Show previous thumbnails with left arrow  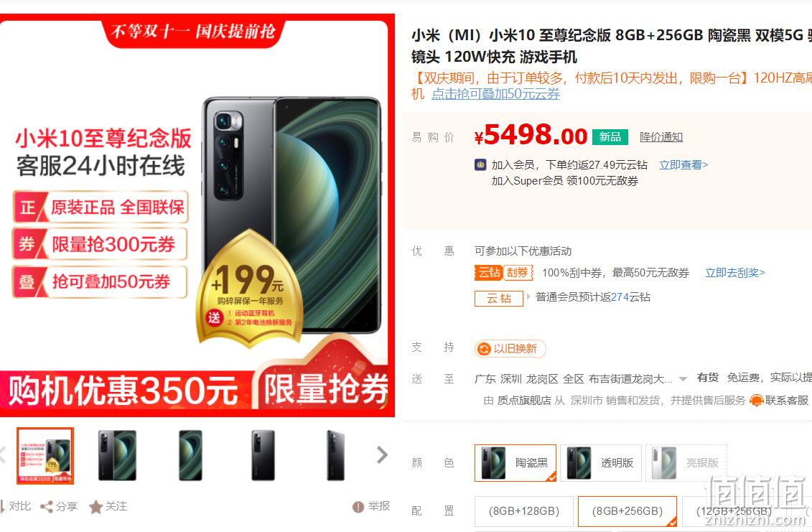point(3,454)
